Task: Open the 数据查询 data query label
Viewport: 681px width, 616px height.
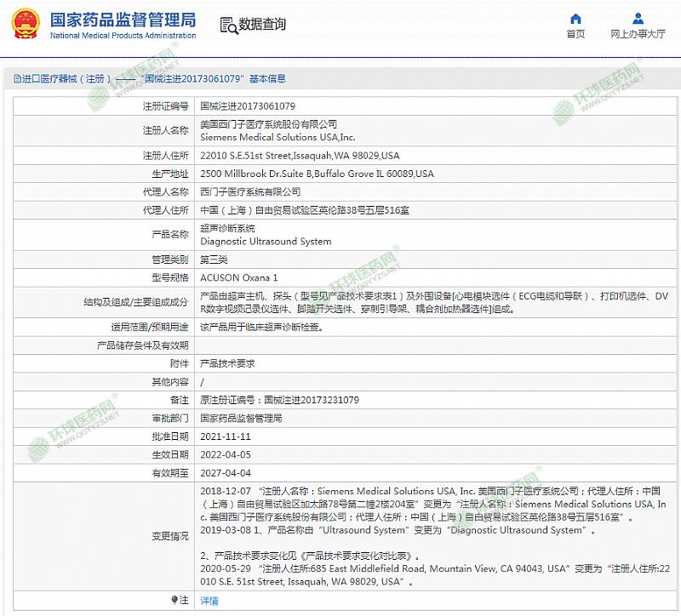Action: pyautogui.click(x=262, y=25)
